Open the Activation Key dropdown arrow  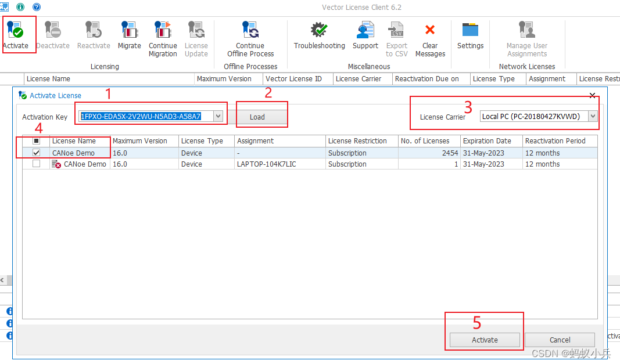(x=218, y=116)
